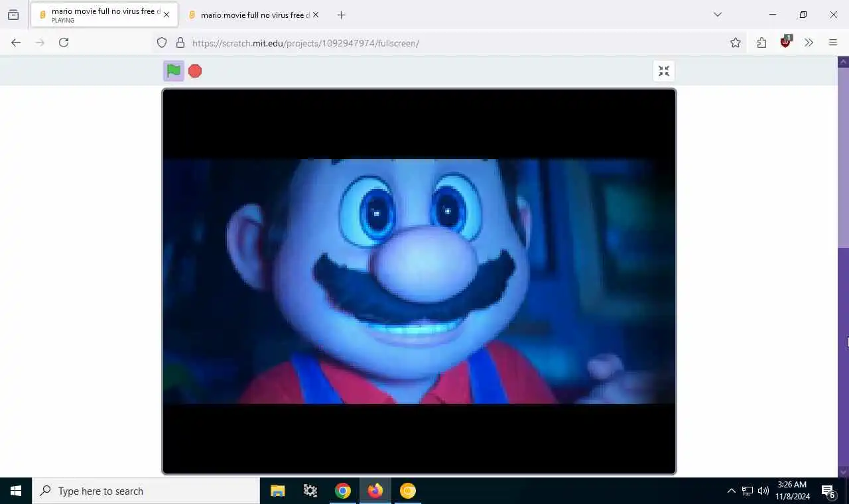The width and height of the screenshot is (849, 504).
Task: Show more toolbar tools via double chevron
Action: pos(809,42)
